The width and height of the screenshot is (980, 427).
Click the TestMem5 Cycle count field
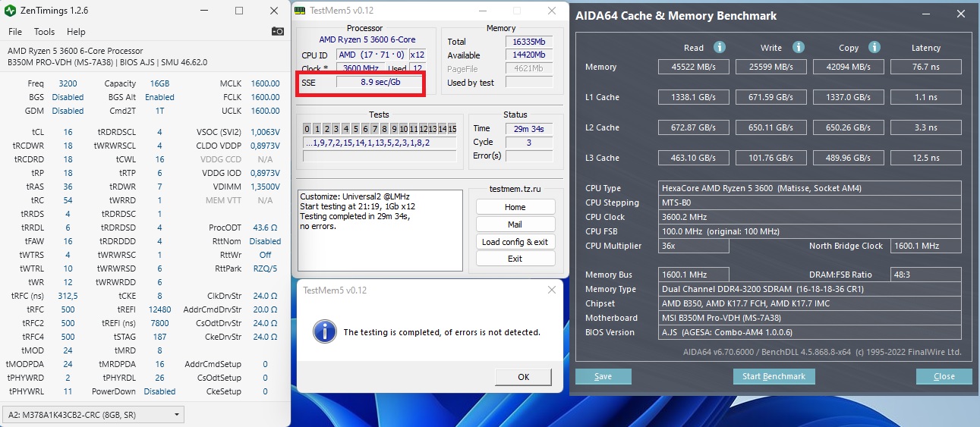click(529, 142)
